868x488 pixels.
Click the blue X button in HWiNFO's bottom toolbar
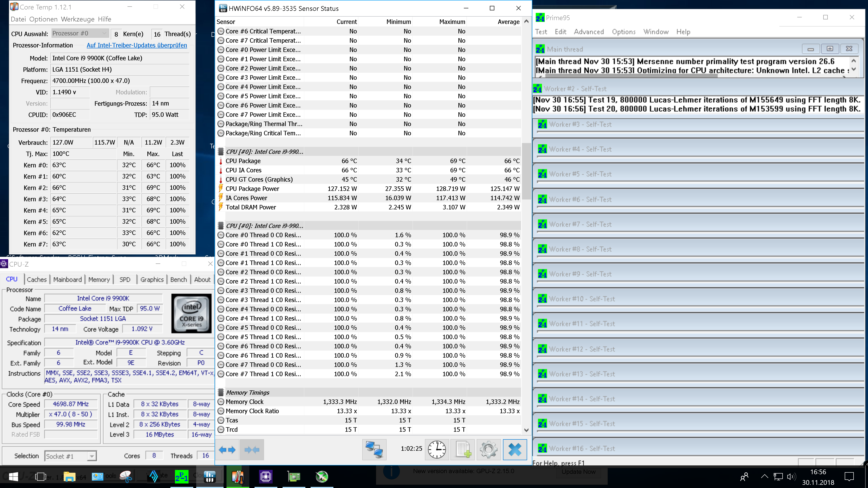coord(514,450)
